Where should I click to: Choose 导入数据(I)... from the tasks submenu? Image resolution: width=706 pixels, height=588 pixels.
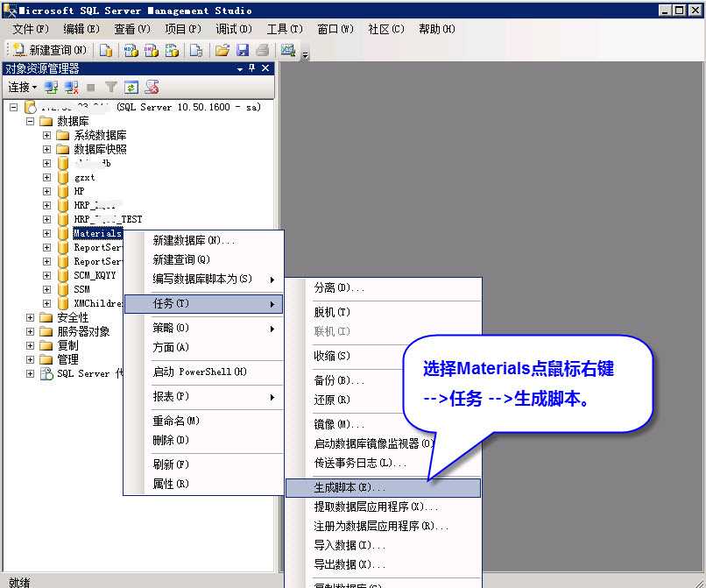tap(384, 546)
